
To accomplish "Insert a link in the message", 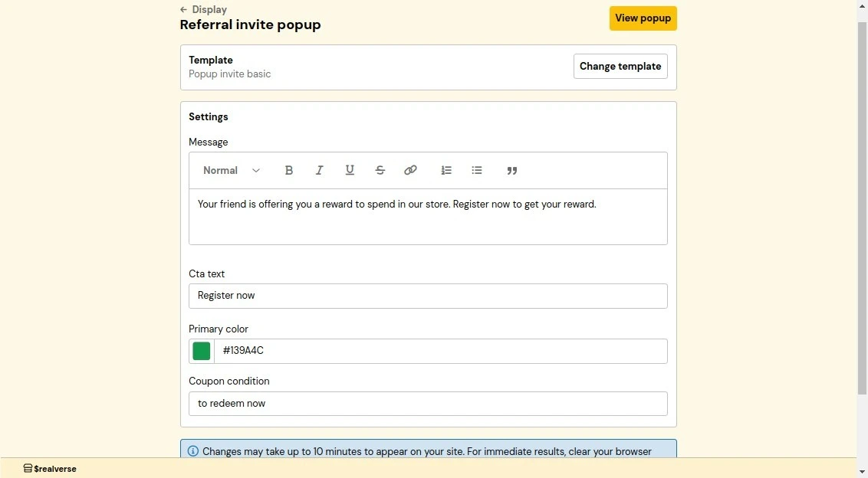I will [410, 170].
